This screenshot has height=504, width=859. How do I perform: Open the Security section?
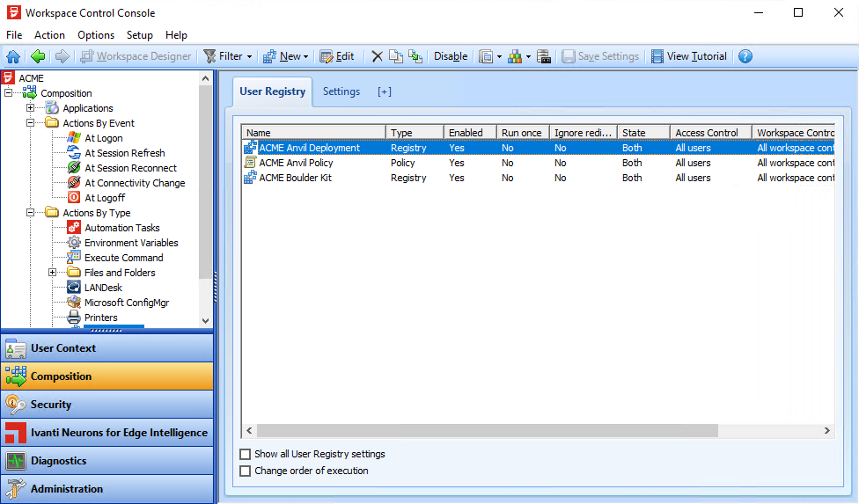click(x=106, y=405)
